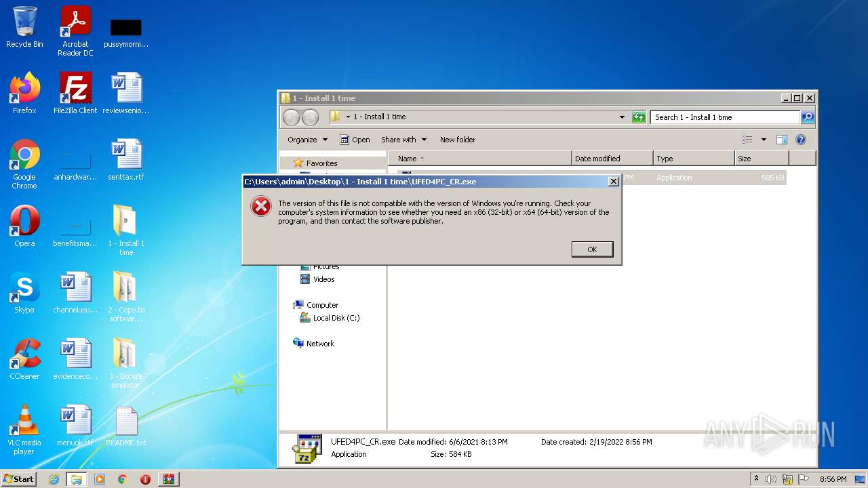Click the Internet Explorer taskbar icon
The width and height of the screenshot is (868, 488).
(54, 479)
